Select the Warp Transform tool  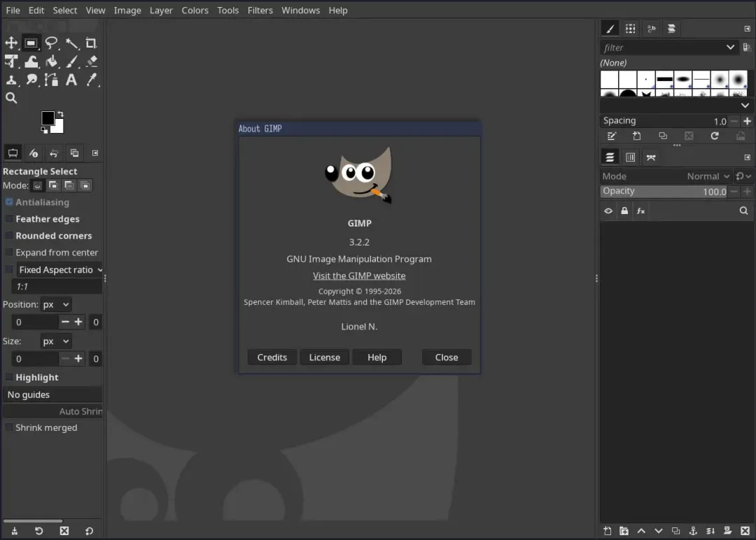(x=31, y=61)
